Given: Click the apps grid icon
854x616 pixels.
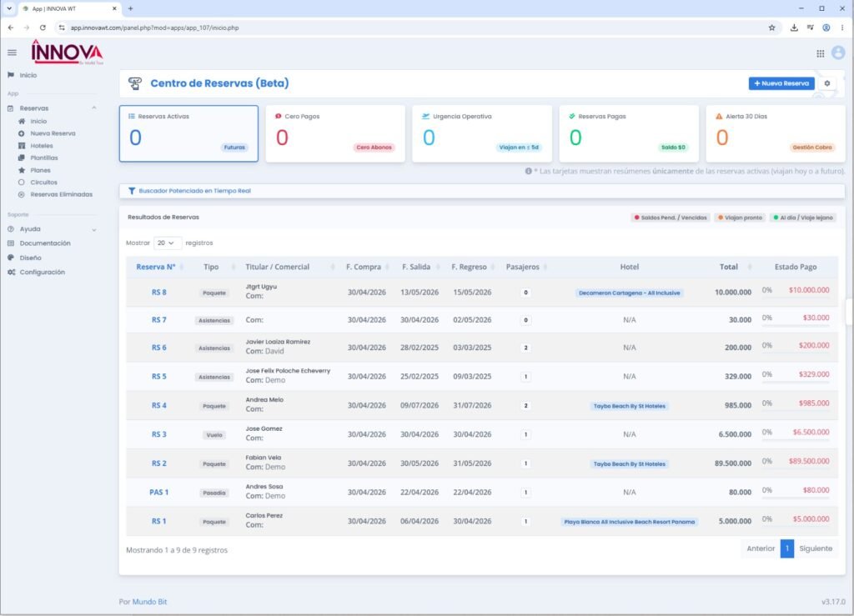Looking at the screenshot, I should pos(821,53).
